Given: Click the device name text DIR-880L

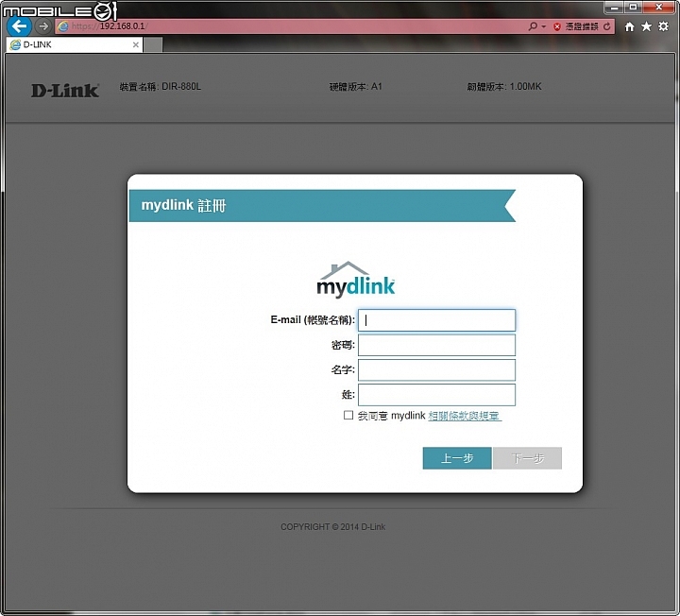Looking at the screenshot, I should 160,87.
